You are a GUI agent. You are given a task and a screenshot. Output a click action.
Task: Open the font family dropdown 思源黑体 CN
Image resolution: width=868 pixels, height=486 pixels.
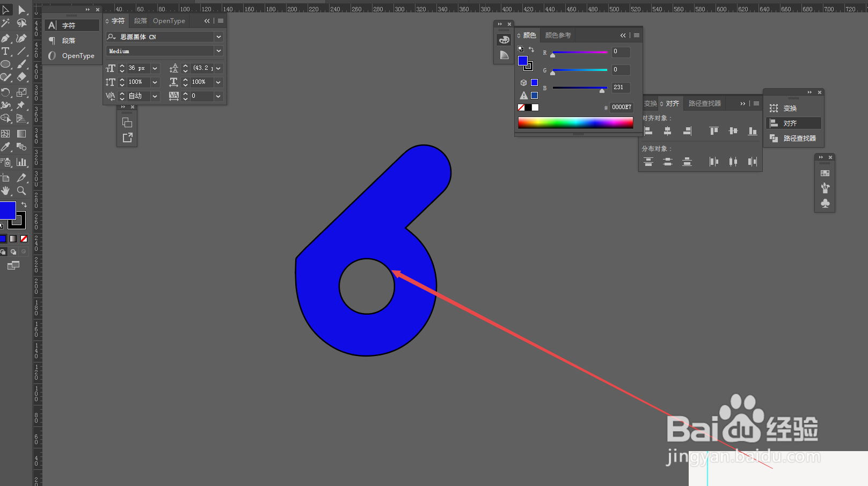pos(218,37)
